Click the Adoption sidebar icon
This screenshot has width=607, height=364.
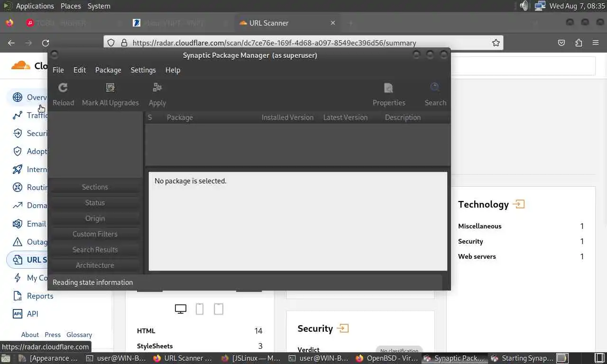tap(18, 151)
